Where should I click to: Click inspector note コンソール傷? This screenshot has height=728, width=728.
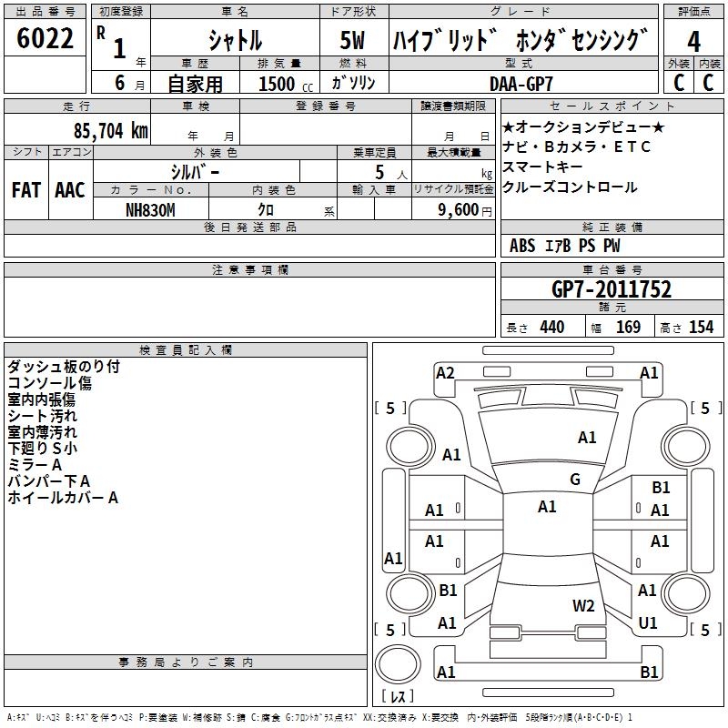pos(50,383)
